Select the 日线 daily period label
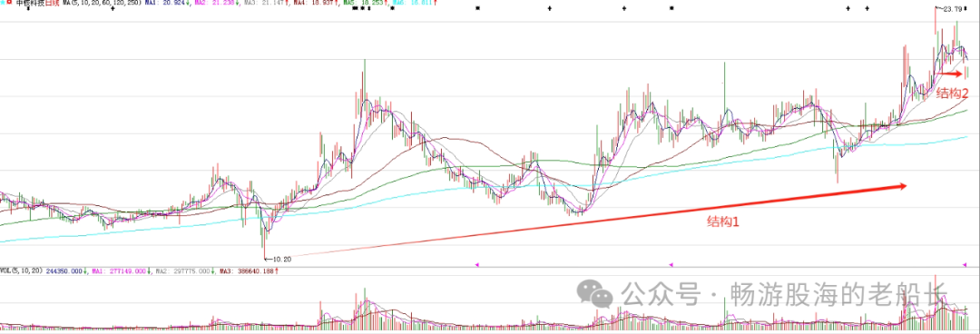 click(x=52, y=3)
